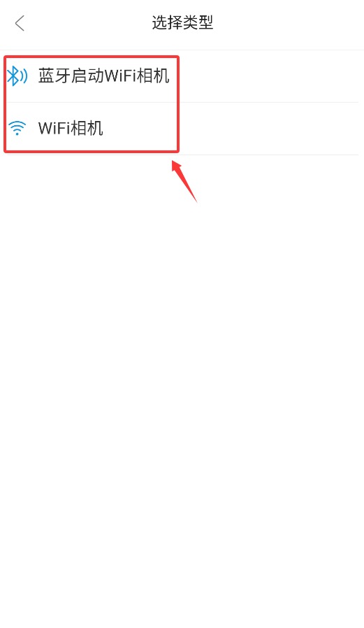Click the 蓝牙 characters in first row
This screenshot has width=364, height=628.
[54, 76]
